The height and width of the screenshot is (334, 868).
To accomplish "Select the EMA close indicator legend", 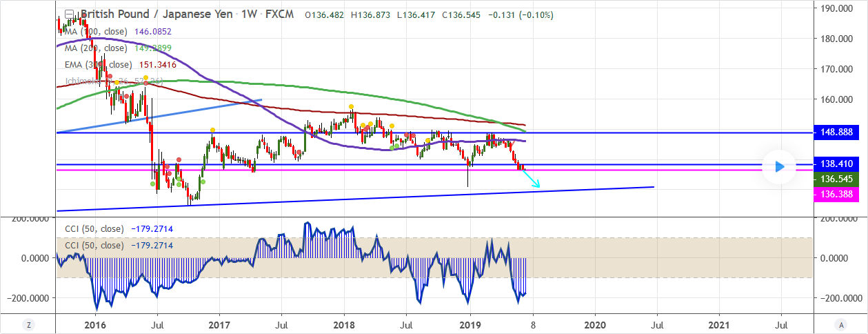I will point(100,65).
